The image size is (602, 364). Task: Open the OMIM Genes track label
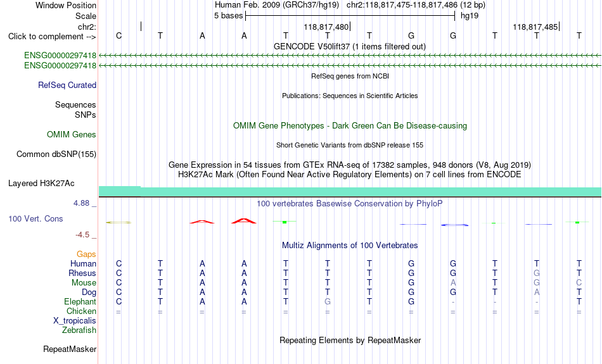pos(72,135)
